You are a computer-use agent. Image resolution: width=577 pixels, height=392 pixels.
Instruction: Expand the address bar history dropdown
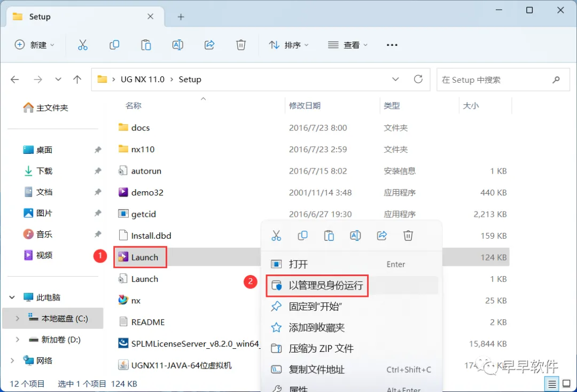point(395,80)
